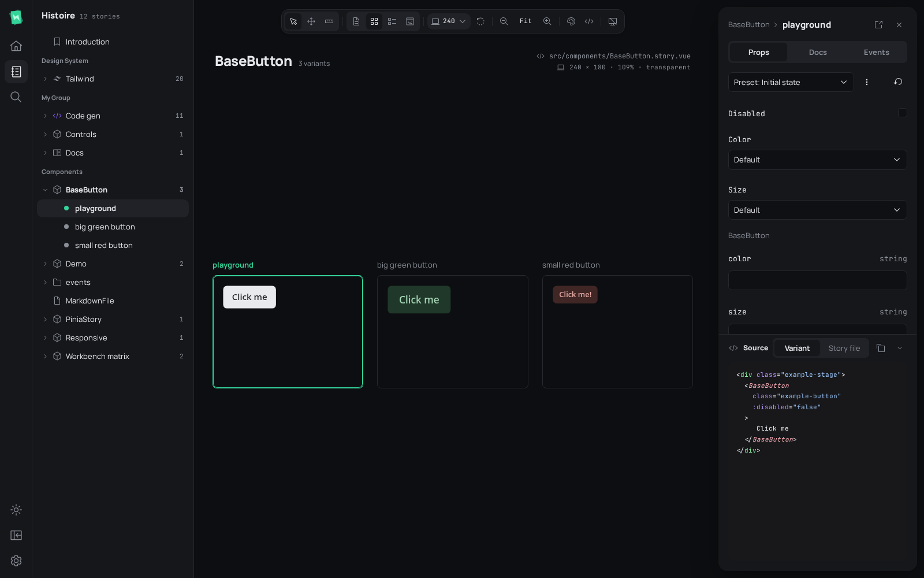Collapse the sidebar panel icon
Viewport: 924px width, 578px height.
pyautogui.click(x=16, y=535)
